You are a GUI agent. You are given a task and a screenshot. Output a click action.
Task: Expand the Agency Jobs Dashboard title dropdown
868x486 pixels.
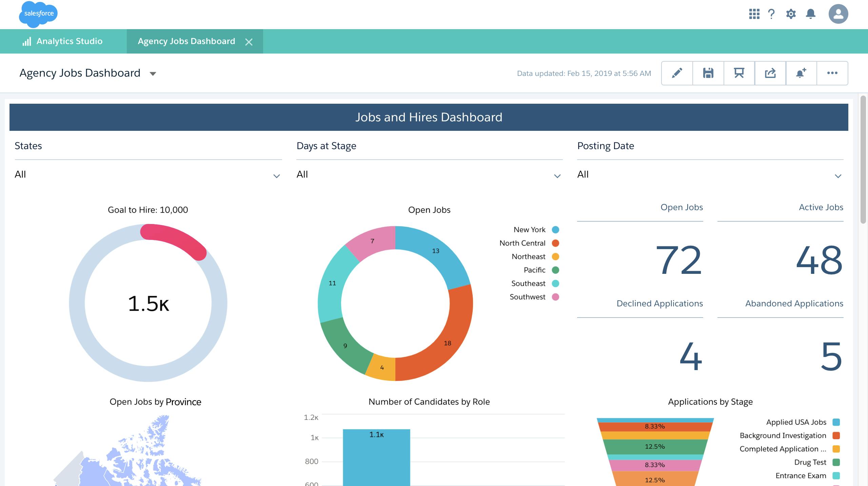click(x=153, y=74)
